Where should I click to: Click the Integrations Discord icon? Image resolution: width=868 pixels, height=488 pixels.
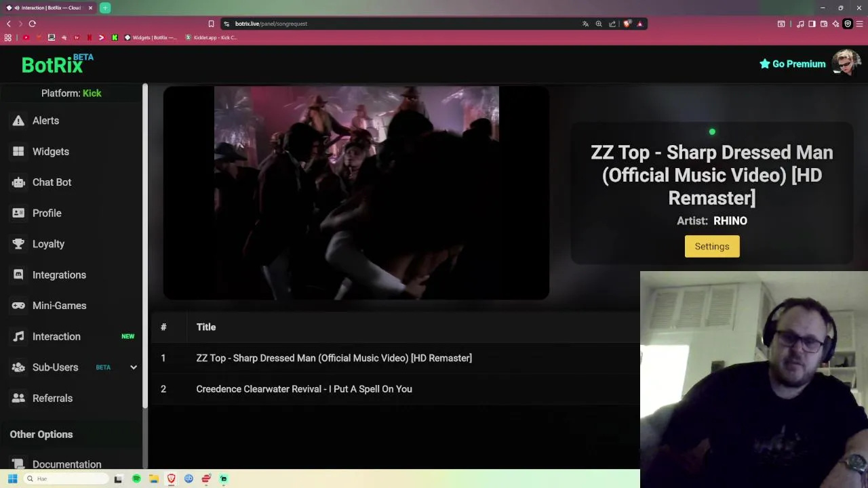18,275
